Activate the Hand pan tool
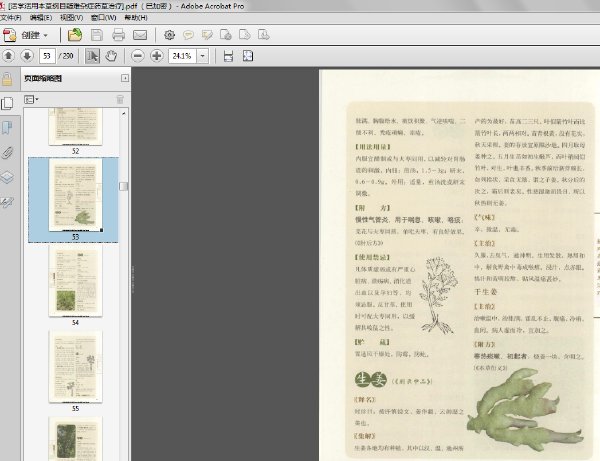Image resolution: width=600 pixels, height=461 pixels. [x=111, y=56]
